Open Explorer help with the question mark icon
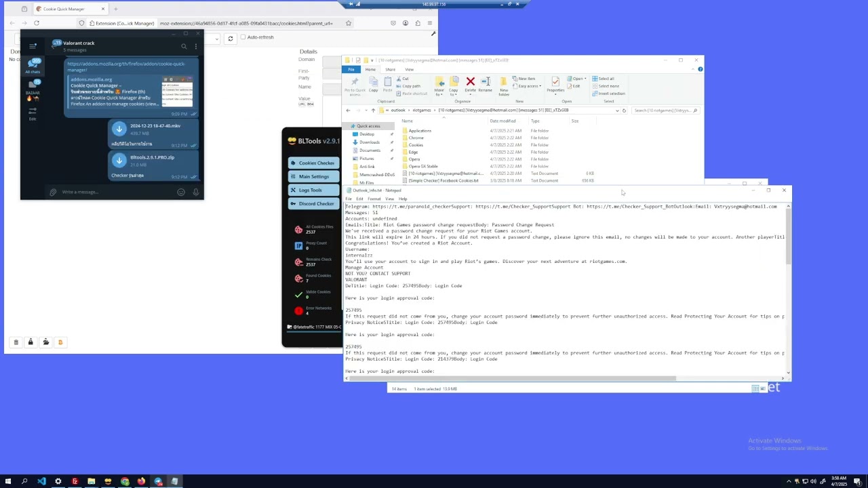Image resolution: width=868 pixels, height=488 pixels. click(x=700, y=69)
